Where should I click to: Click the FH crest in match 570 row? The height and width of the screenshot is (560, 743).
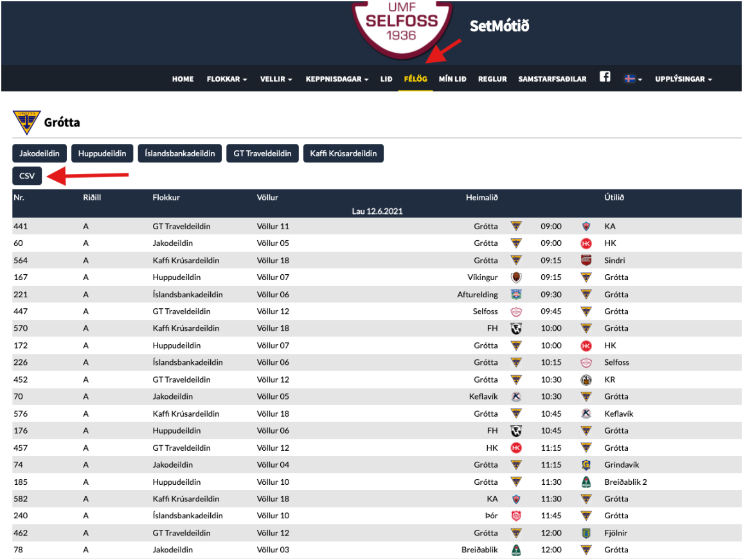point(516,328)
